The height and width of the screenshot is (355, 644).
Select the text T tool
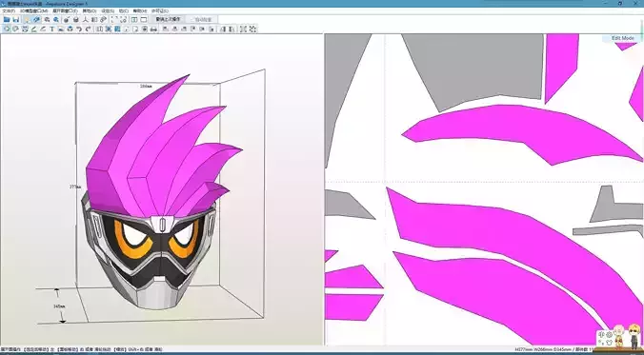(52, 29)
